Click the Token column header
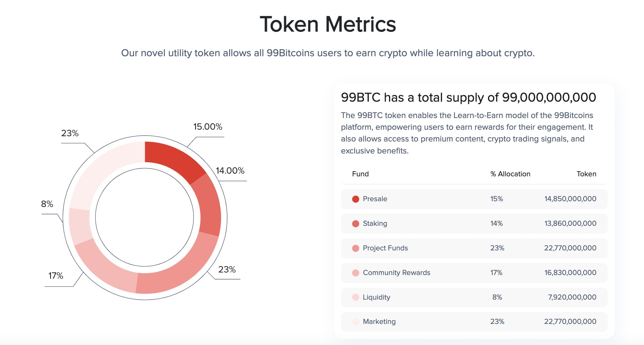Image resolution: width=644 pixels, height=345 pixels. [x=586, y=174]
